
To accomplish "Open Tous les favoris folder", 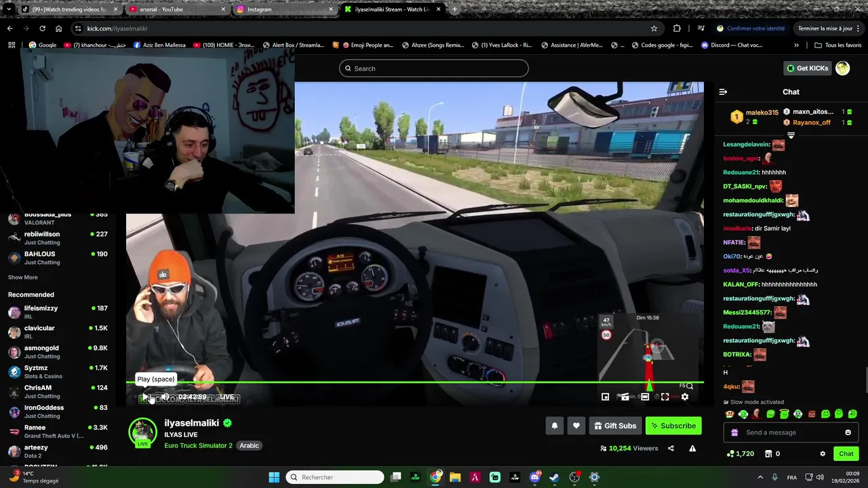I will pyautogui.click(x=838, y=45).
